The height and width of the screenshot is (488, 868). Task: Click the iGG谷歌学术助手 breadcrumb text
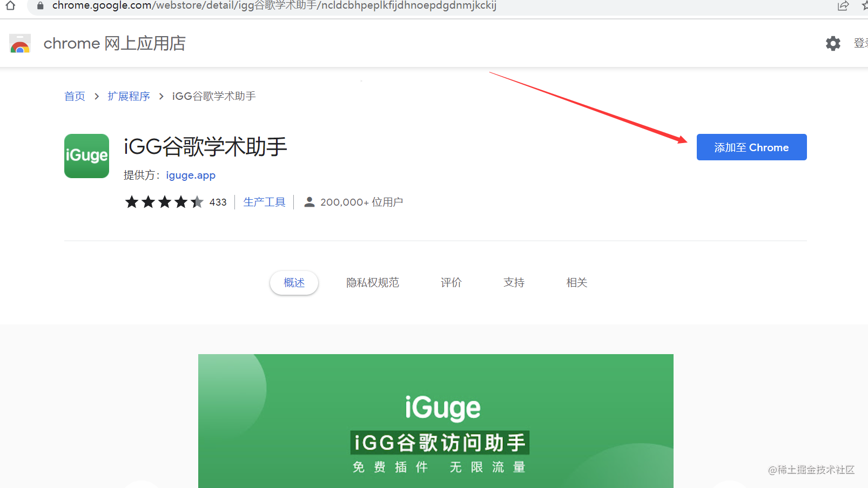coord(214,96)
